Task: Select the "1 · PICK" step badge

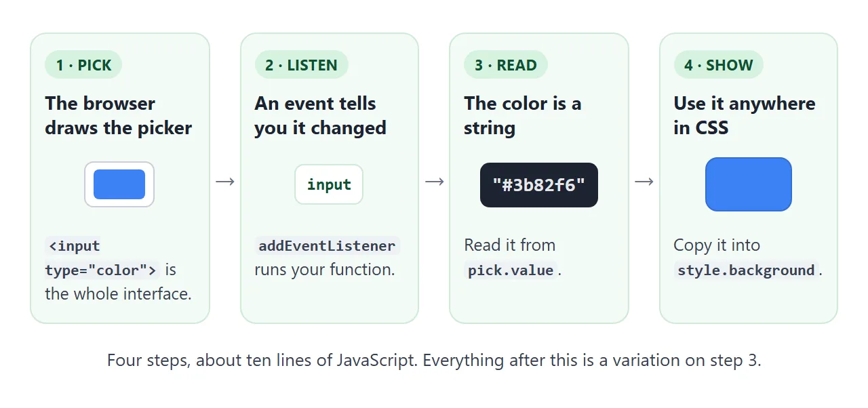Action: [x=83, y=65]
